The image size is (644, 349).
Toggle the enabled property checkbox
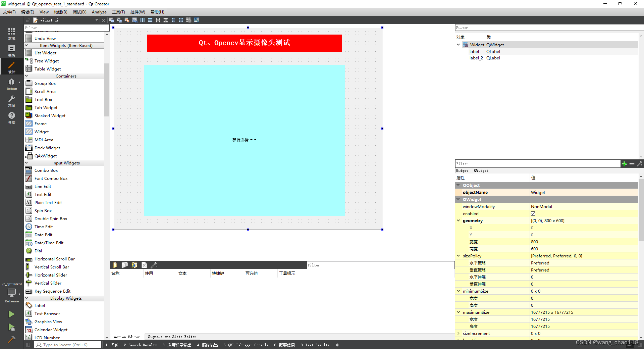533,213
